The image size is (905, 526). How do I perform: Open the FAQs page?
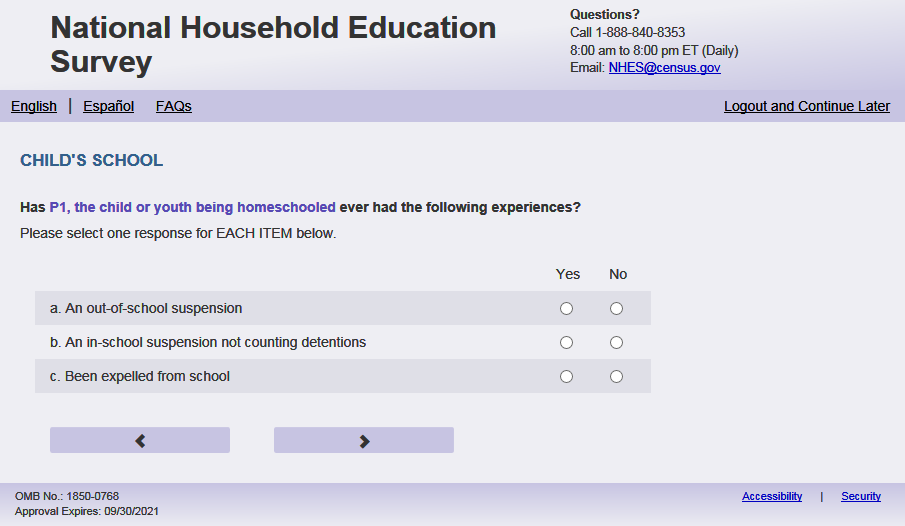click(174, 106)
